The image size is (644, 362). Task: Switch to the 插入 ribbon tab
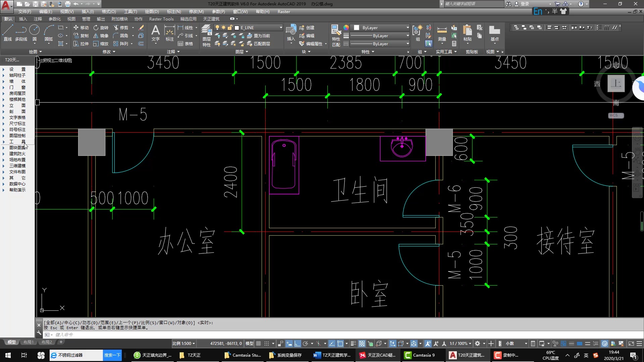click(23, 19)
